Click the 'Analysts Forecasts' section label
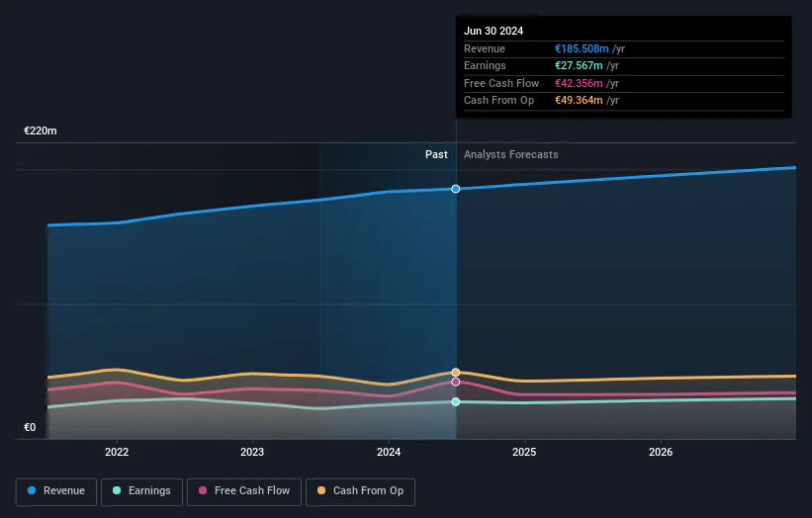 pos(511,154)
